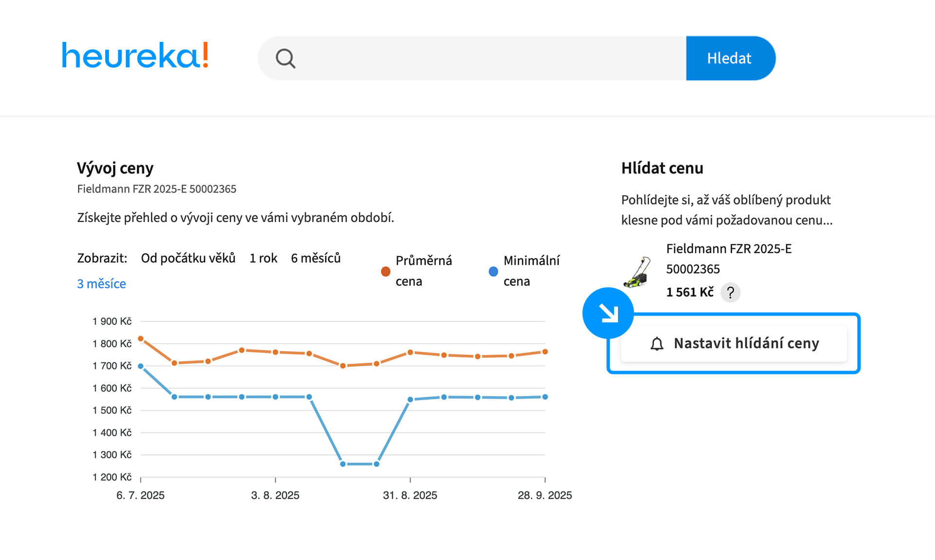Click the lawn mower product thumbnail

click(637, 272)
